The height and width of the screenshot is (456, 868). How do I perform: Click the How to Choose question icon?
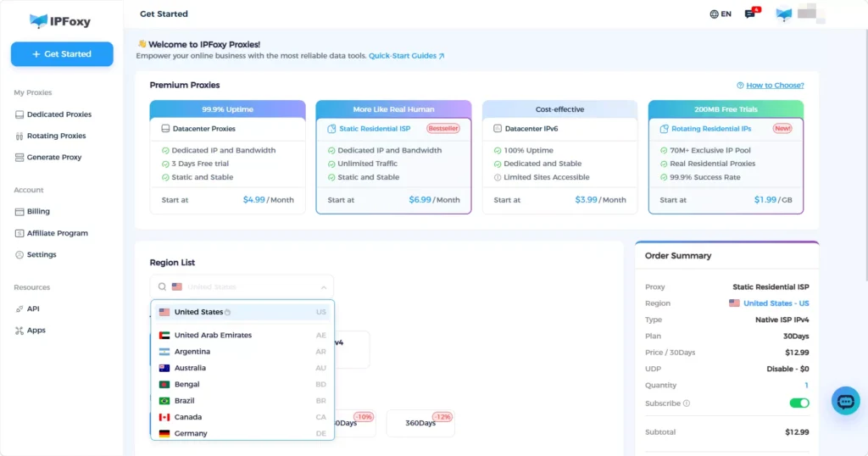point(740,86)
